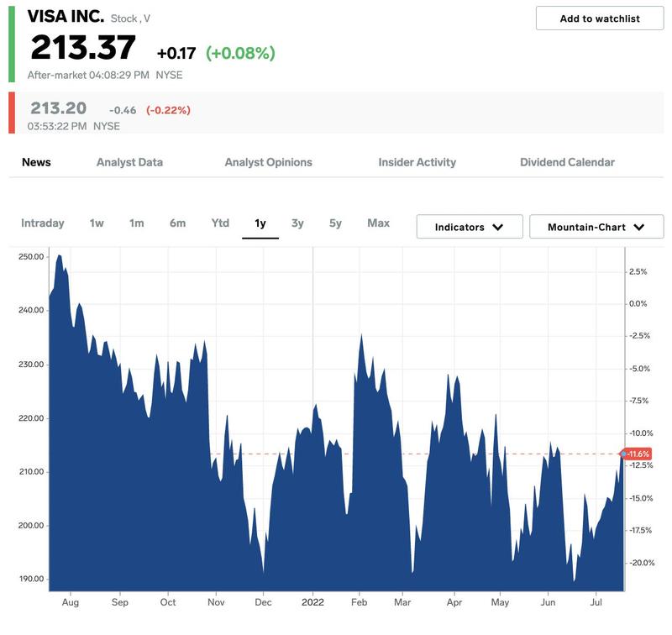Click the (+0.08%) change percentage

click(x=240, y=53)
